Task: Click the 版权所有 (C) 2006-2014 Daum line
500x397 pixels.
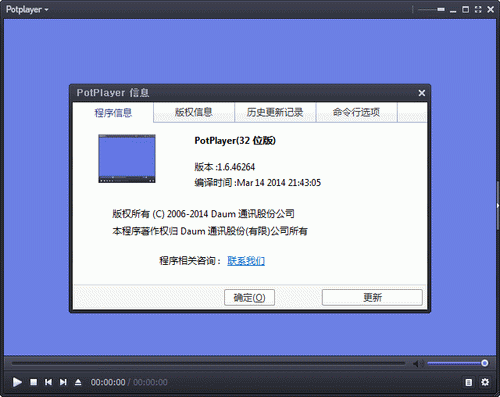Action: (x=203, y=214)
